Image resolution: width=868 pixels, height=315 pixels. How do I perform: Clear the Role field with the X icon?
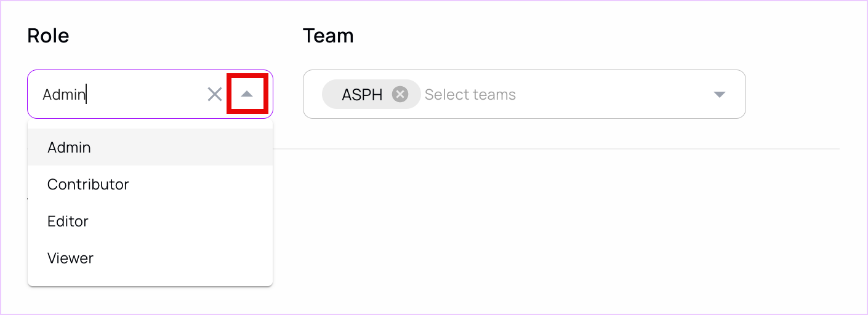click(x=214, y=94)
